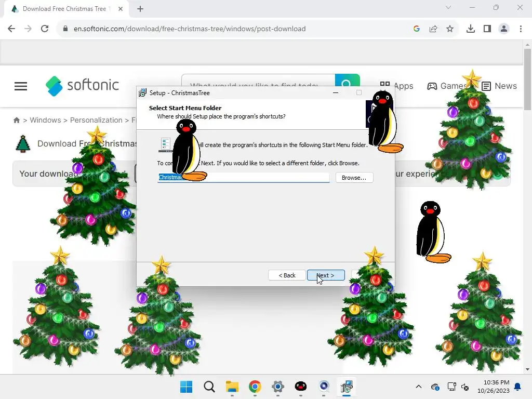Click the address bar URL

tap(189, 29)
